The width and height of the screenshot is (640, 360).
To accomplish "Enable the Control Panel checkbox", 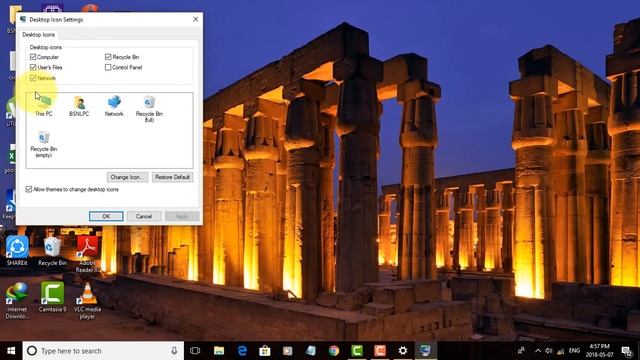I will [108, 67].
